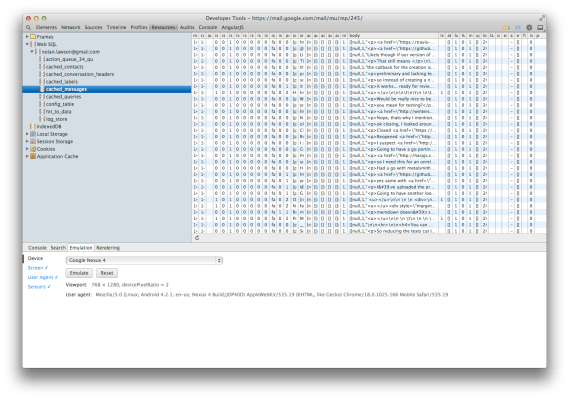The image size is (569, 399).
Task: Collapse the Web SQL tree node
Action: click(27, 44)
